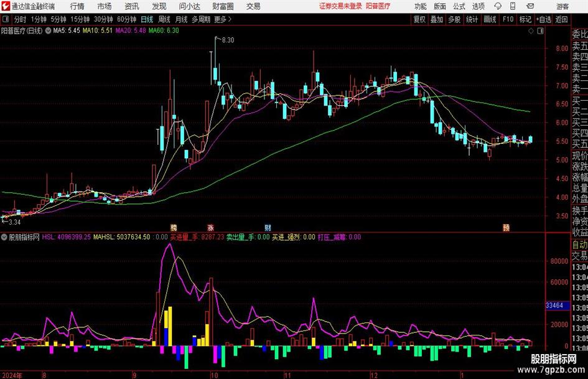Viewport: 588px width, 379px height.
Task: Click the MAHSL: 5037634.50 value
Action: pyautogui.click(x=121, y=237)
